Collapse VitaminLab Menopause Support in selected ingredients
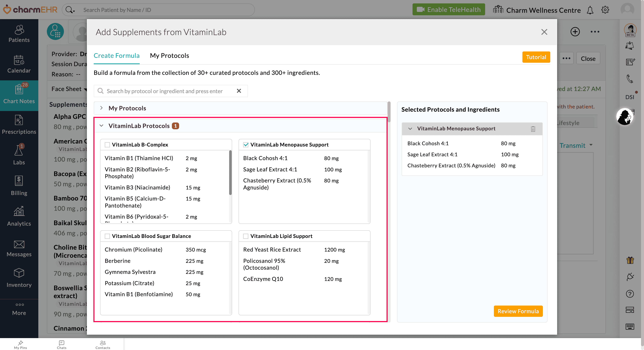 coord(410,129)
